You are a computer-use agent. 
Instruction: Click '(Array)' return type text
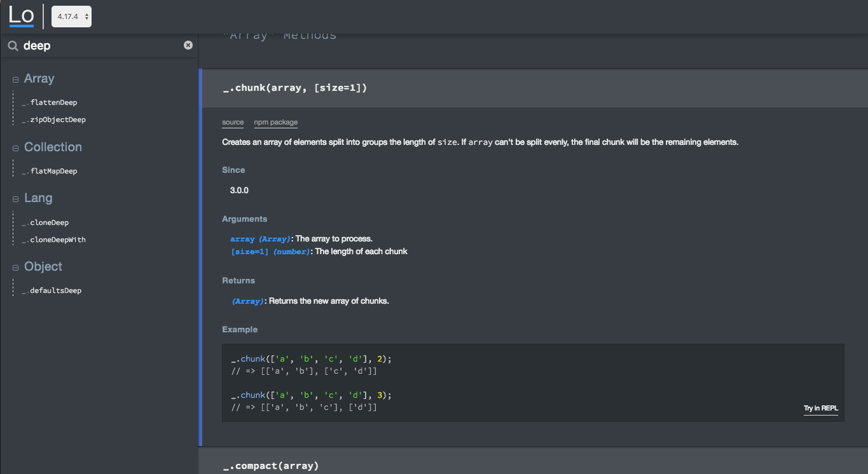248,301
